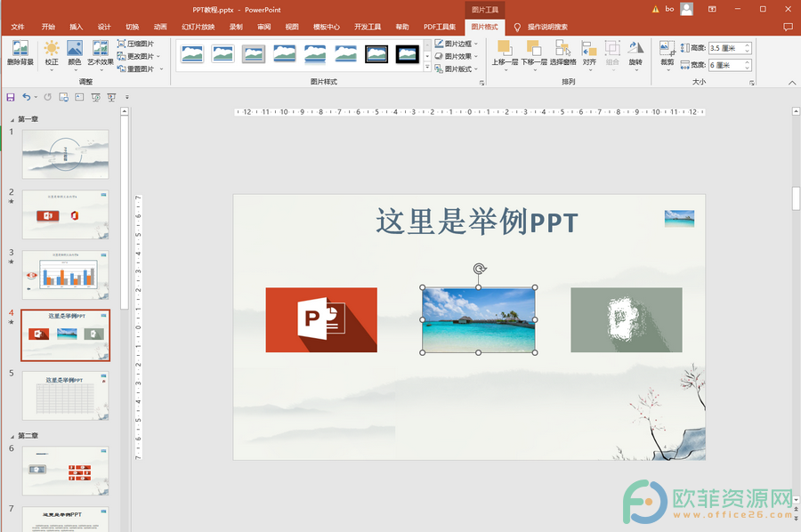
Task: Switch to the 插入 insert tab
Action: 77,27
